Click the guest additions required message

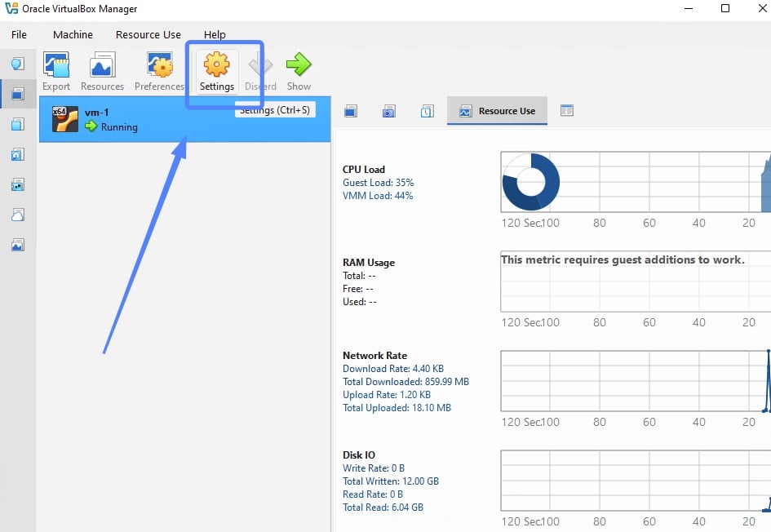coord(623,259)
